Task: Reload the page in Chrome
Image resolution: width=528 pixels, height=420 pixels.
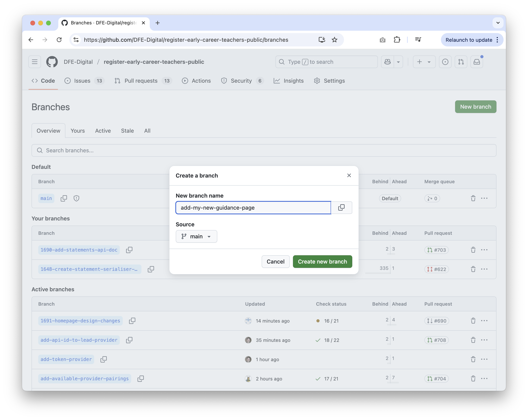Action: (x=59, y=40)
